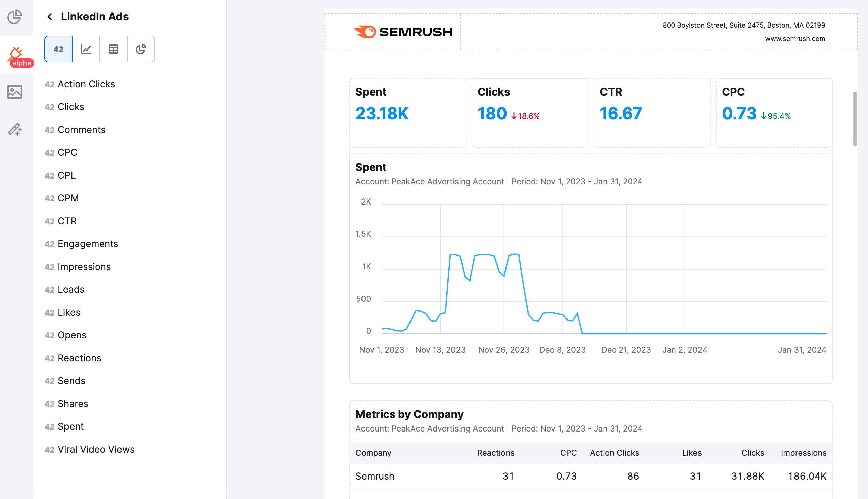Click the 42 icon beside Impressions
Screen dimensions: 868x499
coord(50,267)
